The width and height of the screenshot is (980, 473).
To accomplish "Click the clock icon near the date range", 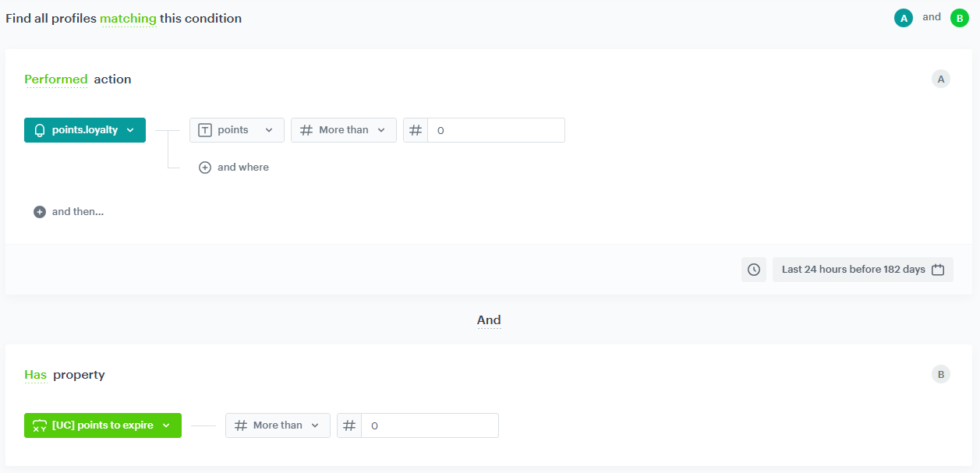I will (753, 269).
